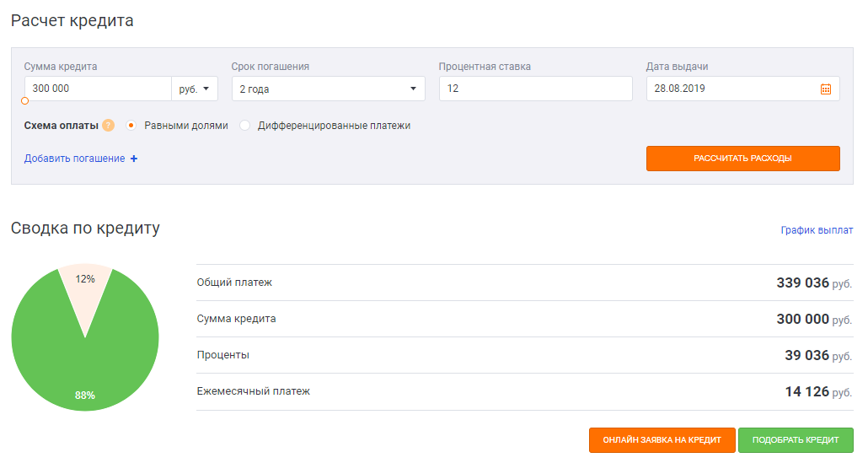
Task: Click the Процентная ставка input field
Action: tap(535, 89)
